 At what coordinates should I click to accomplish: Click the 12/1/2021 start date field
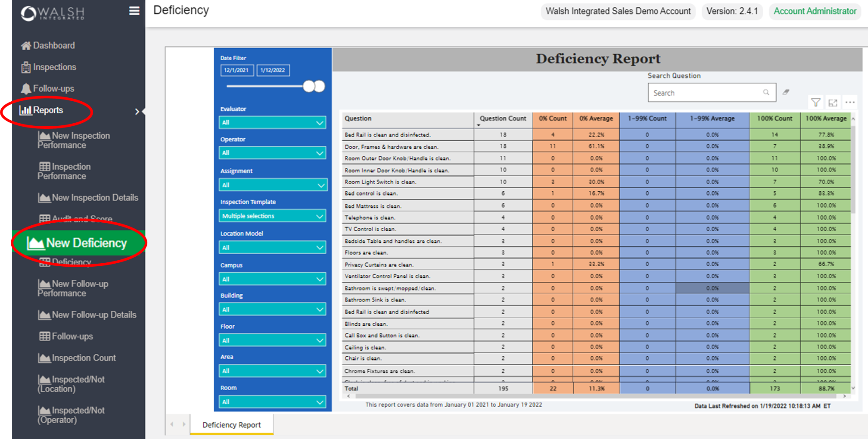point(237,70)
